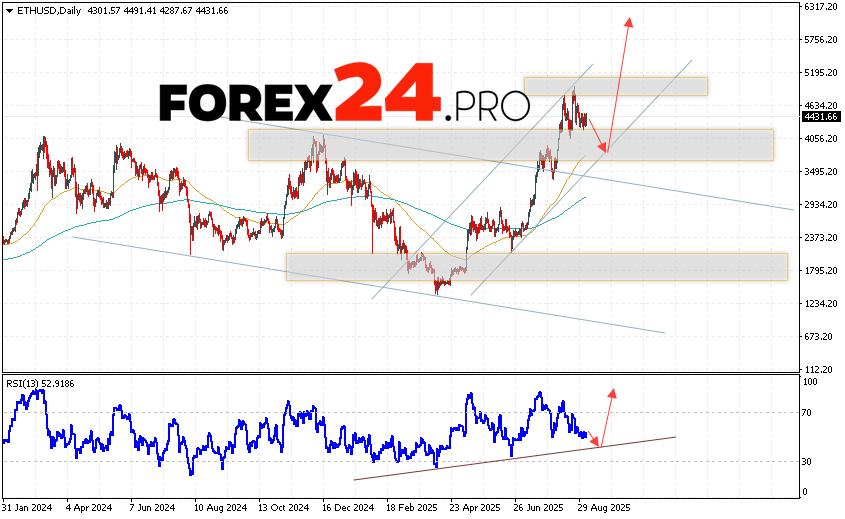Select the middle gray support zone near 4056
Image resolution: width=845 pixels, height=519 pixels.
point(510,144)
